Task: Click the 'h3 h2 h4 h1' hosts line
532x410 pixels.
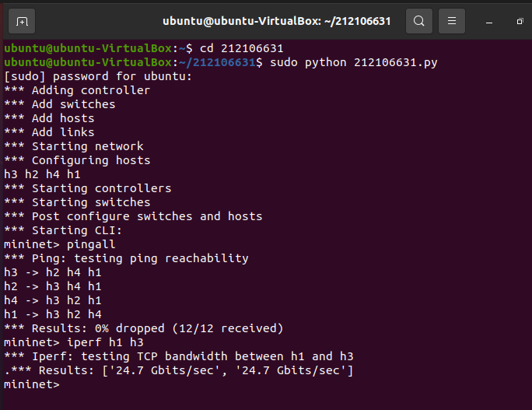Action: pyautogui.click(x=42, y=174)
